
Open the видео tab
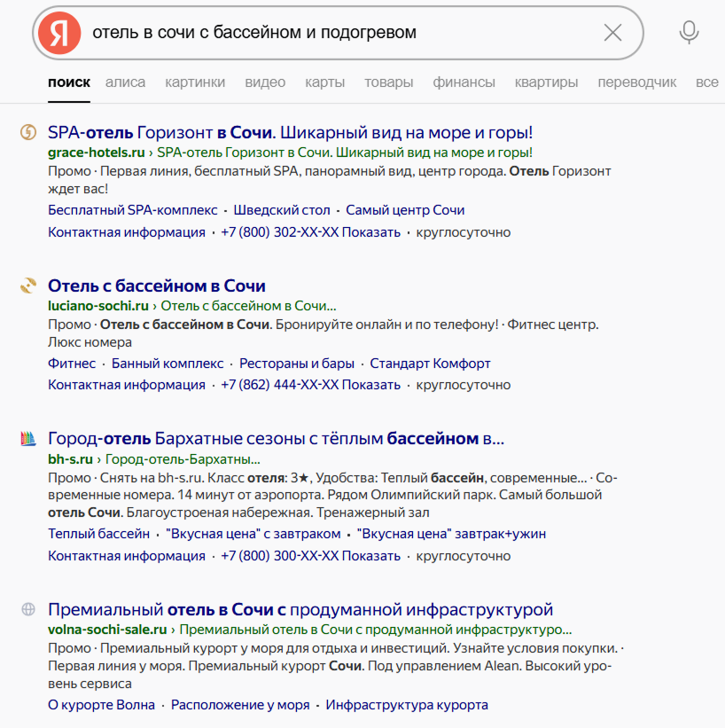click(x=265, y=82)
